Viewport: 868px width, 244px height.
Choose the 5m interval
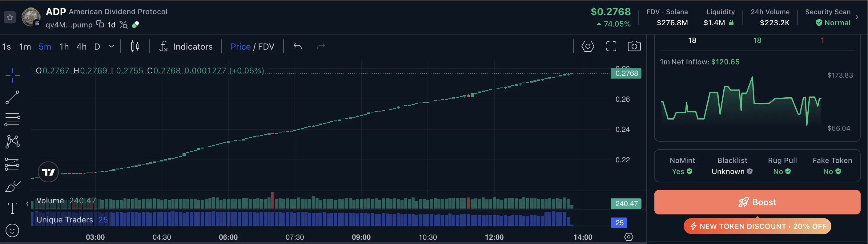[45, 47]
